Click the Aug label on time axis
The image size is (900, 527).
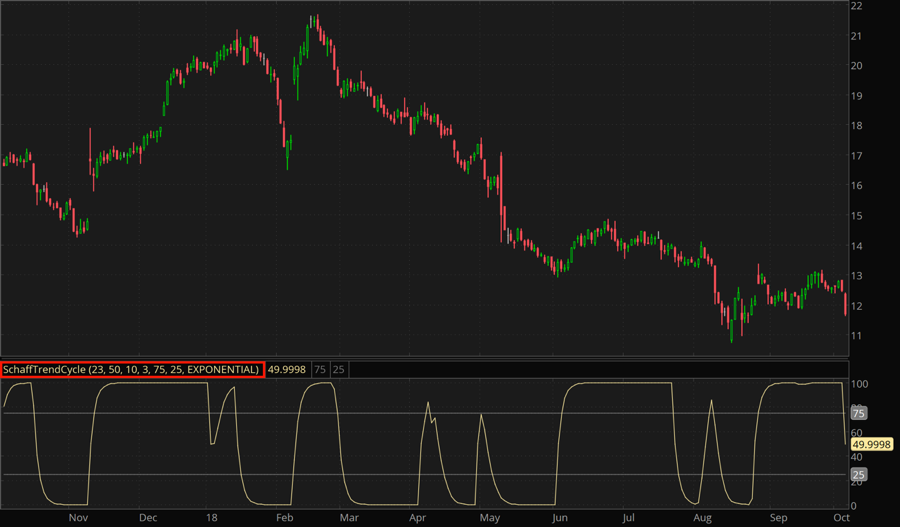703,519
